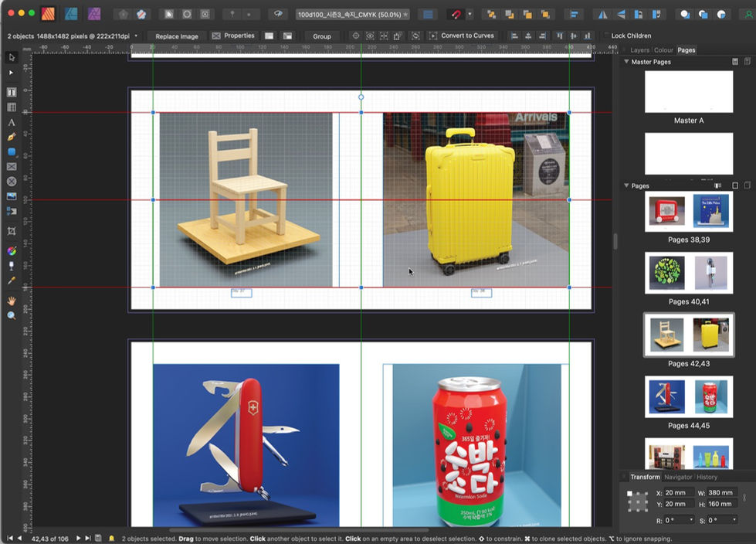
Task: Select the top-left transform anchor point
Action: tap(629, 494)
